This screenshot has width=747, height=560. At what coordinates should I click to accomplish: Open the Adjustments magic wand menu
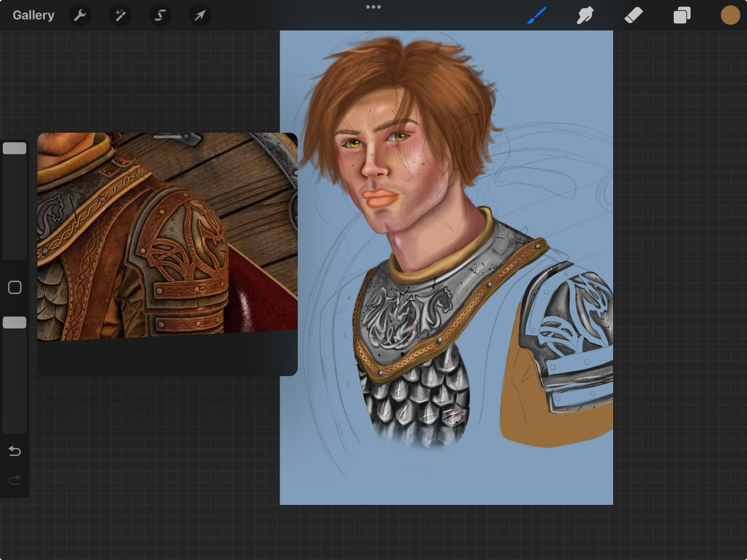click(120, 15)
